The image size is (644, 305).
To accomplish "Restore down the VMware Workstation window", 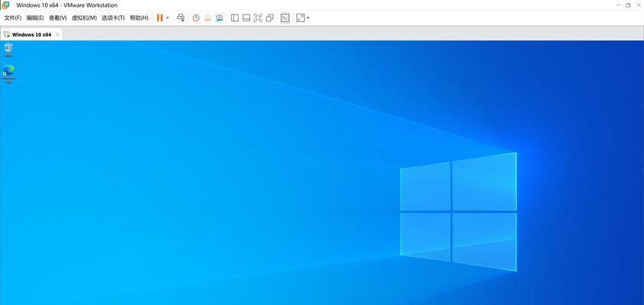I will [x=629, y=5].
